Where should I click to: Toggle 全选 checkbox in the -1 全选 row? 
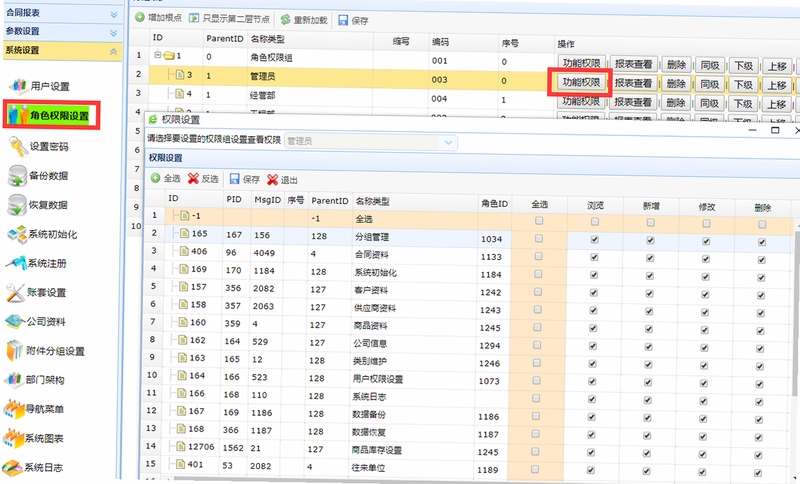pyautogui.click(x=539, y=221)
